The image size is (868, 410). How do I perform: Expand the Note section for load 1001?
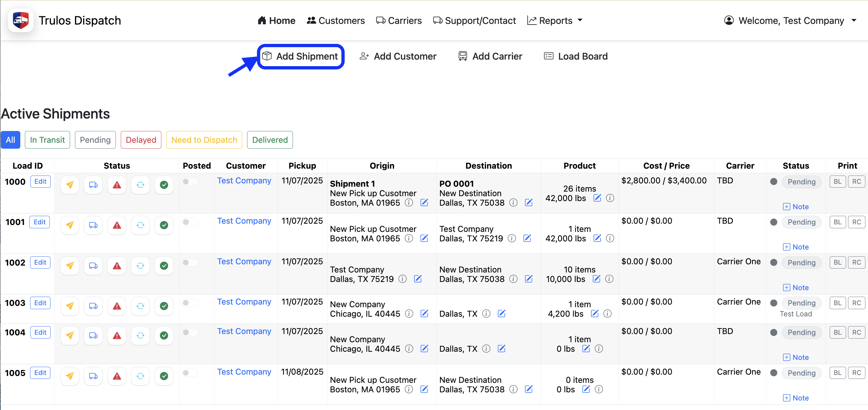point(796,247)
